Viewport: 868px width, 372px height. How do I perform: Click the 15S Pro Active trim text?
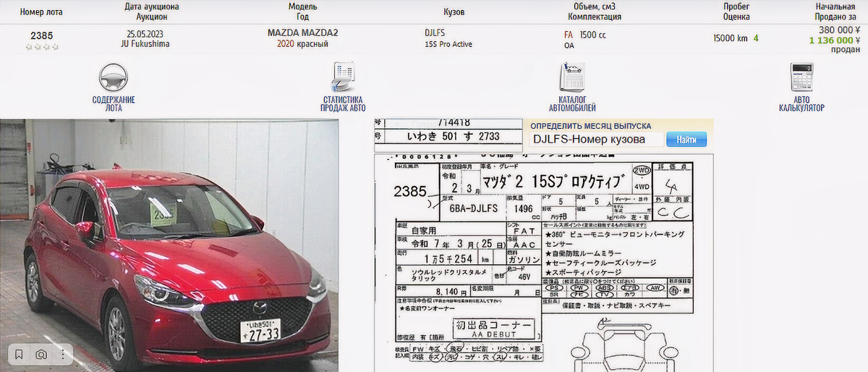(448, 44)
